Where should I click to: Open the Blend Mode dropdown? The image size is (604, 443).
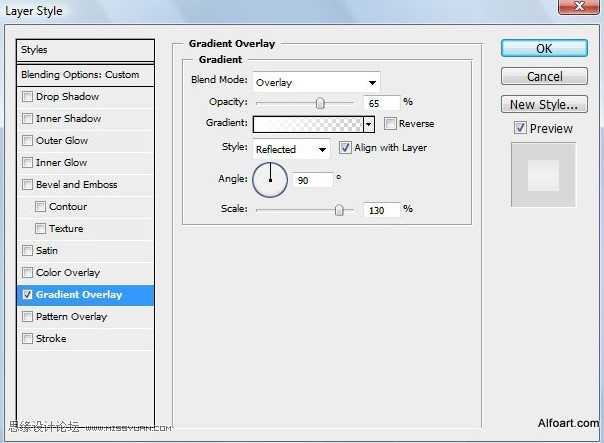316,82
